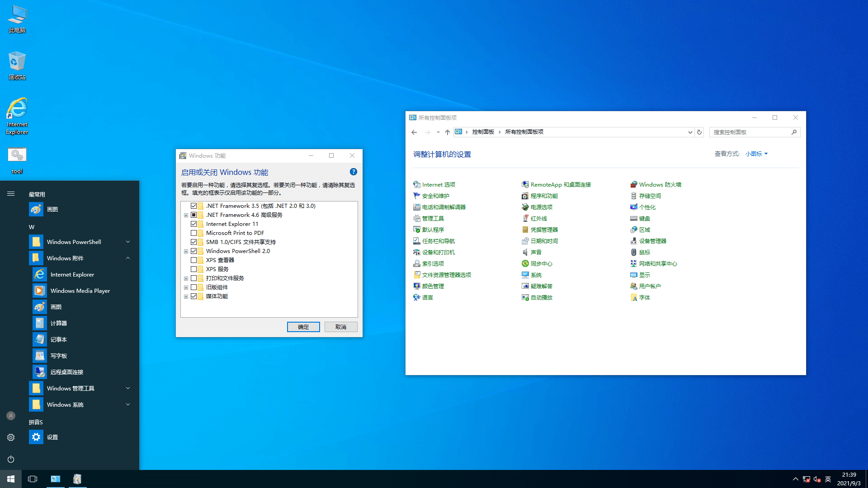Open 远程桌面连接 in Start menu
Viewport: 868px width, 488px height.
[x=66, y=372]
